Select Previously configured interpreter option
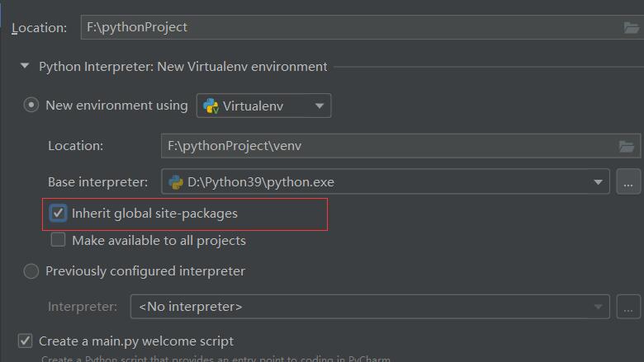Screen dimensions: 644x362 pyautogui.click(x=31, y=271)
